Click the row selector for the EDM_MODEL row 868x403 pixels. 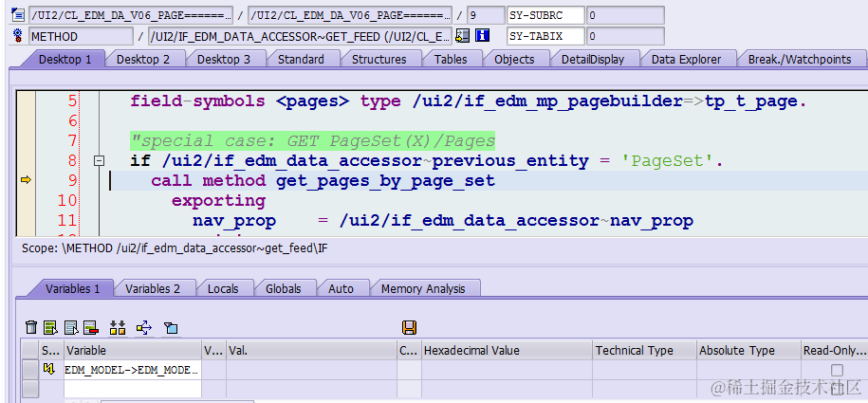(30, 370)
